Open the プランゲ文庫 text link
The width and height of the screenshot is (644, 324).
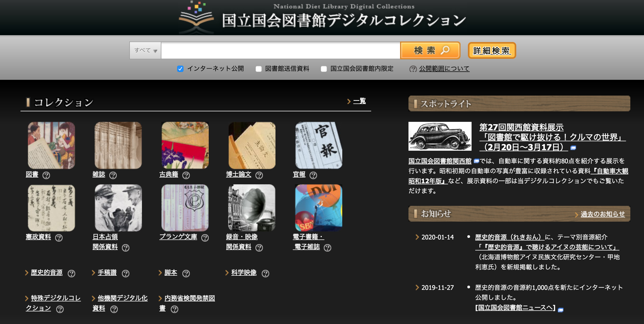[178, 237]
